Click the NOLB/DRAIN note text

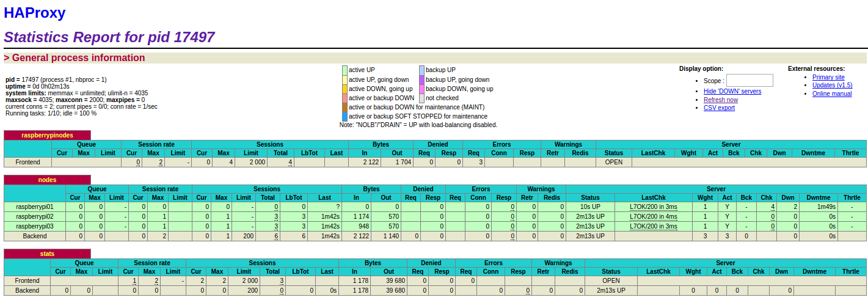pos(418,125)
